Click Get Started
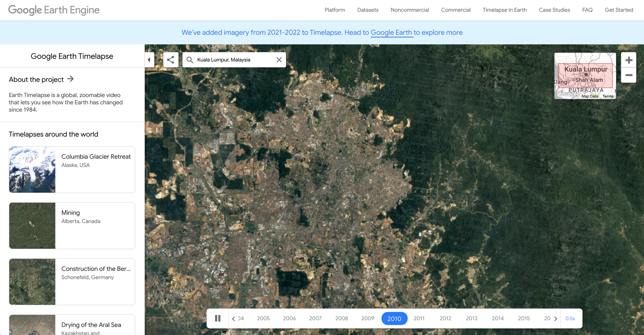This screenshot has width=644, height=335. click(619, 10)
